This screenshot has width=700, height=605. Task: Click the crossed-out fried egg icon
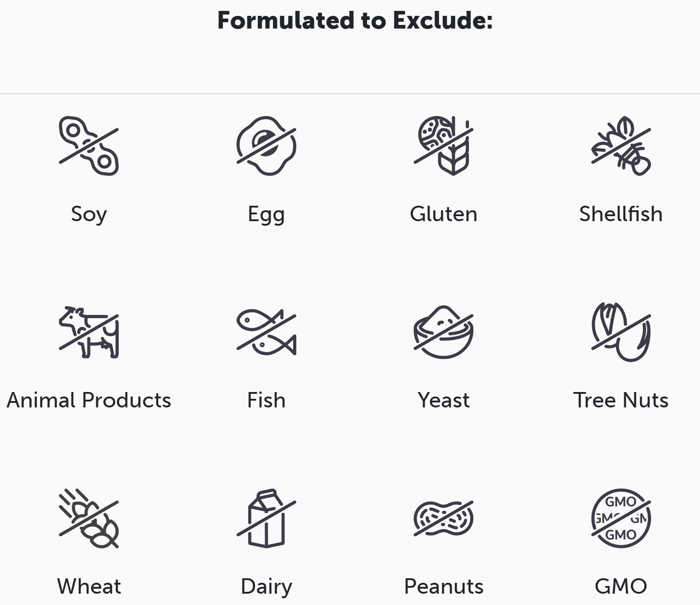tap(266, 146)
